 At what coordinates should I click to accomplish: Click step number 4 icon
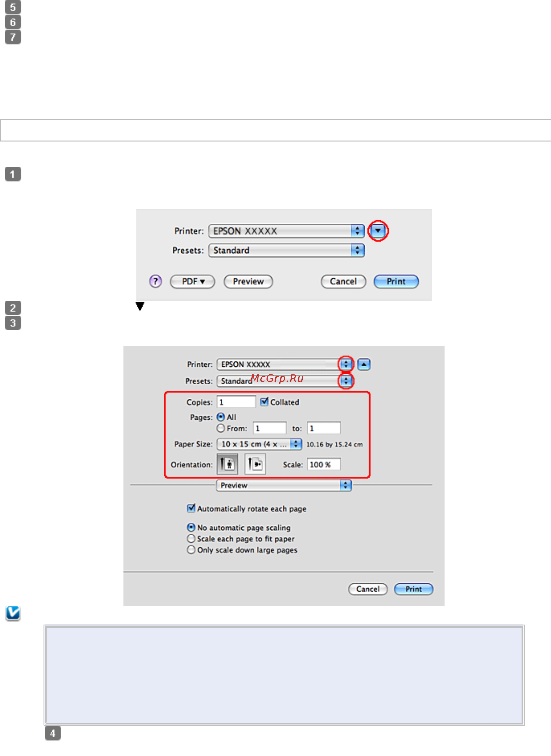[53, 733]
